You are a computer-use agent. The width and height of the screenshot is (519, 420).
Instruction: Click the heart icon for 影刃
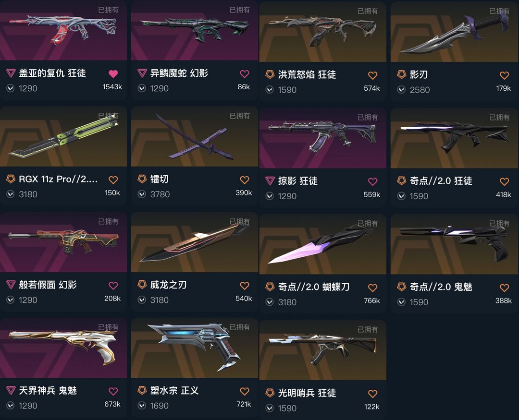505,75
